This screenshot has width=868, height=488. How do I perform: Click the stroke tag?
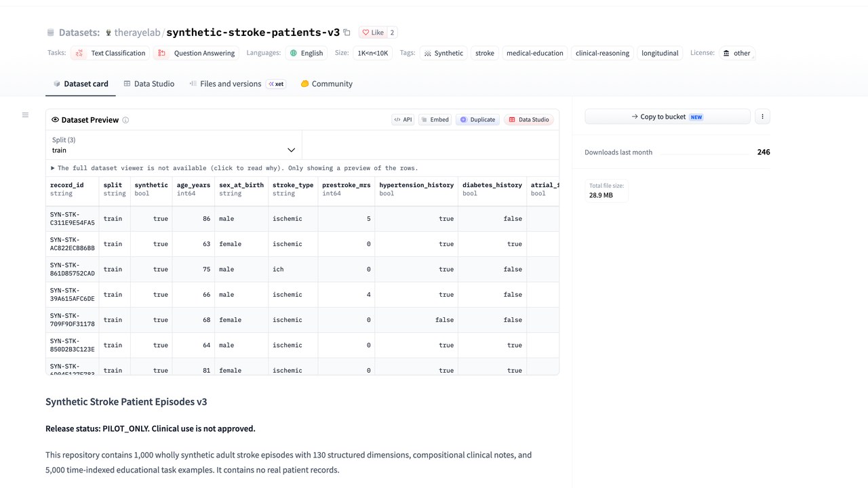485,53
